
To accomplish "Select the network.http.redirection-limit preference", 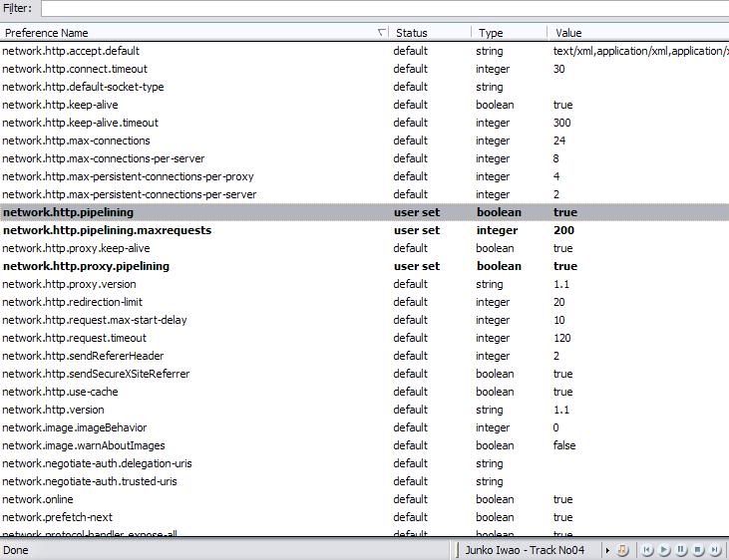I will click(73, 302).
